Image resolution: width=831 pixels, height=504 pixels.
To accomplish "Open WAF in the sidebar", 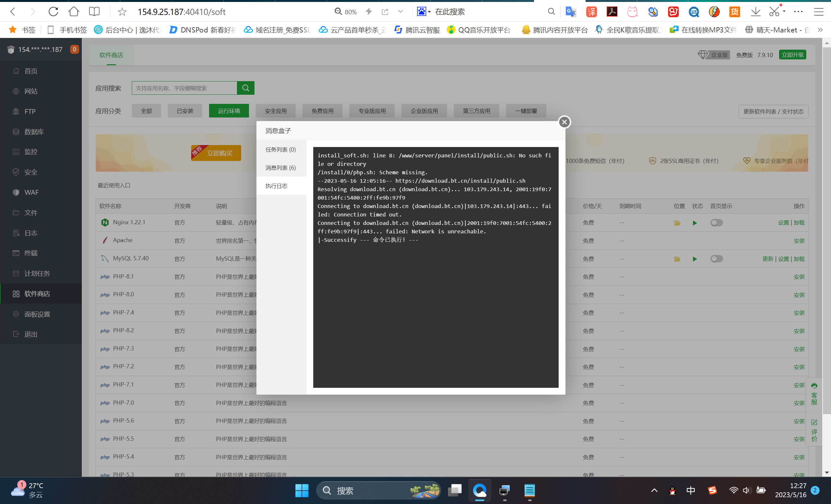I will coord(41,192).
